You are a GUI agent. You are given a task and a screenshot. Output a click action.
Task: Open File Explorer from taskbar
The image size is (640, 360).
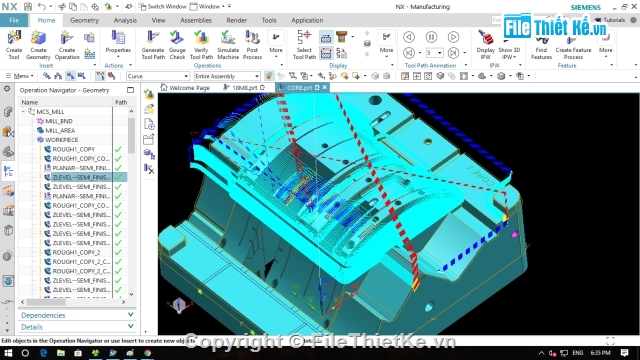pyautogui.click(x=60, y=353)
